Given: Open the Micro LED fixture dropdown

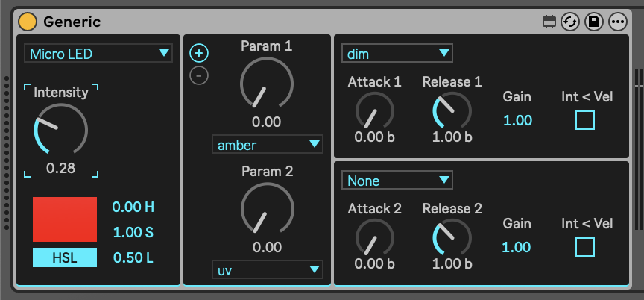Looking at the screenshot, I should pos(98,53).
